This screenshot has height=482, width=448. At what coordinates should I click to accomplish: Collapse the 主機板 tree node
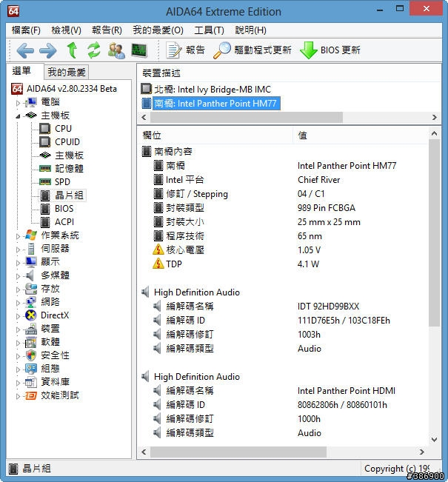[x=18, y=116]
